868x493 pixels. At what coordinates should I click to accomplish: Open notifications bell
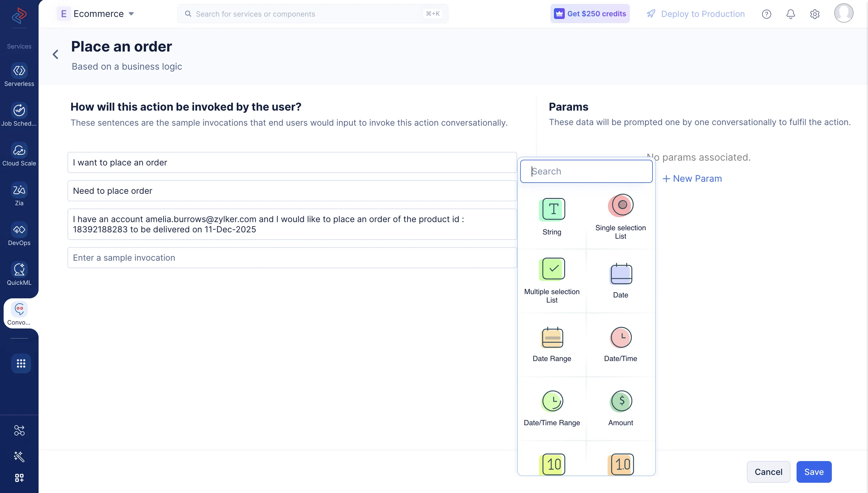791,14
